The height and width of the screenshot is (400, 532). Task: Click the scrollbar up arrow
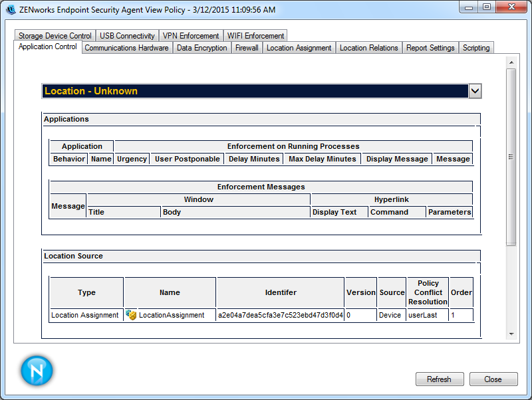(511, 62)
